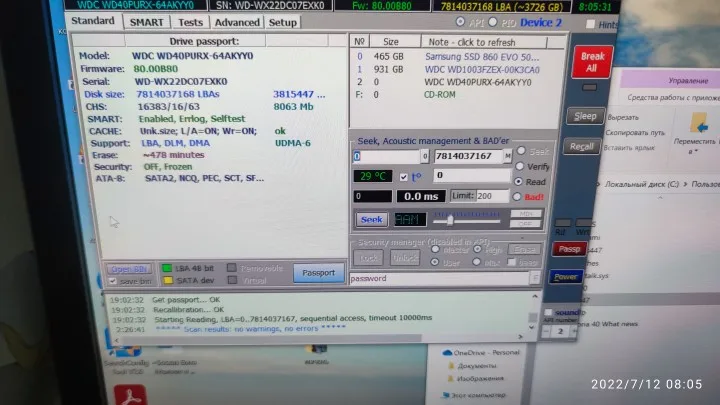Click the Passport button
The width and height of the screenshot is (720, 405).
point(318,273)
